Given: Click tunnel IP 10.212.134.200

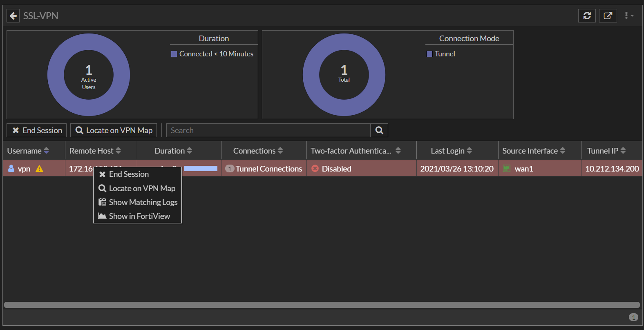Looking at the screenshot, I should click(612, 169).
